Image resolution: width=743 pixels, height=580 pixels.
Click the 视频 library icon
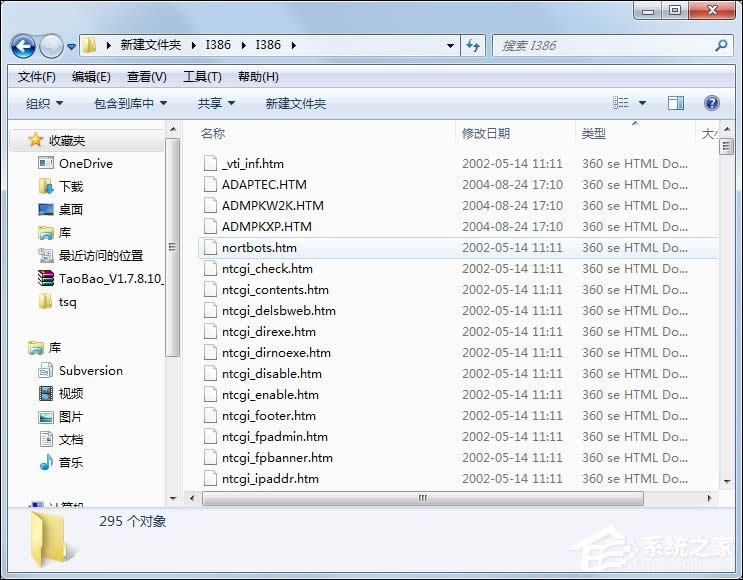(x=46, y=393)
